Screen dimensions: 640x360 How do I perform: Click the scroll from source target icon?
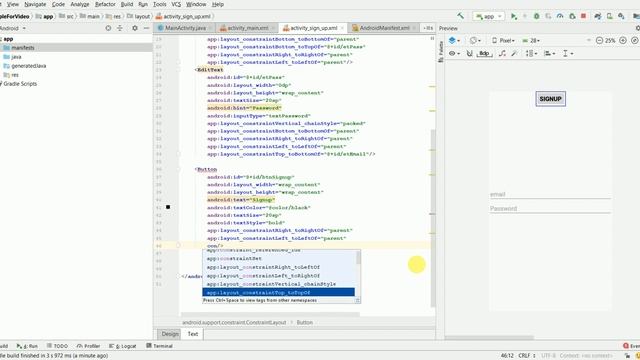[108, 28]
